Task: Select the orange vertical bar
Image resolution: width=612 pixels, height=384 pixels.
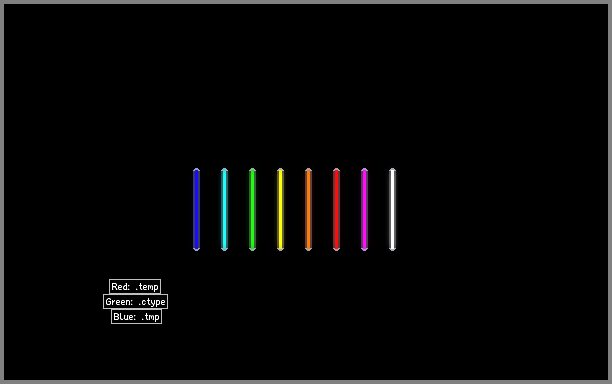Action: [308, 210]
